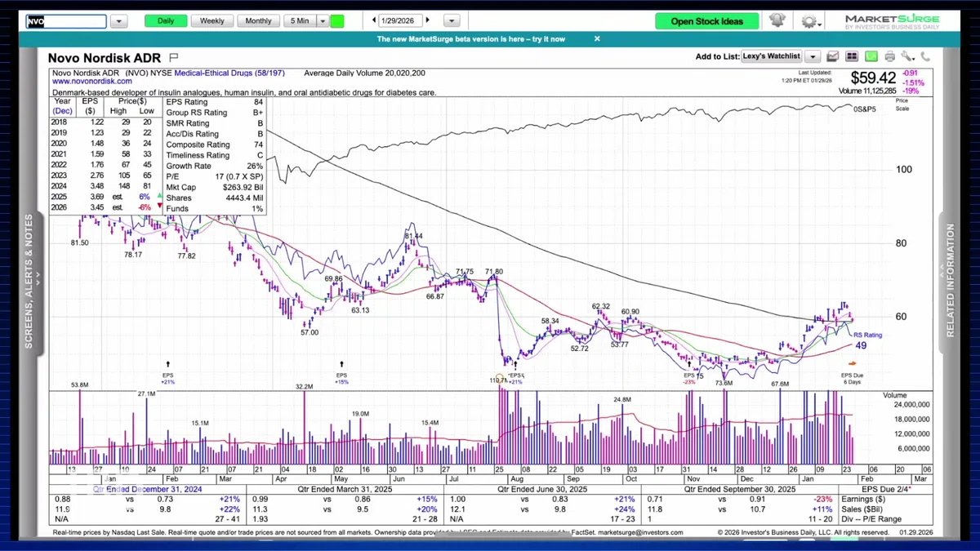Click the green square beside 5 Min

point(337,21)
